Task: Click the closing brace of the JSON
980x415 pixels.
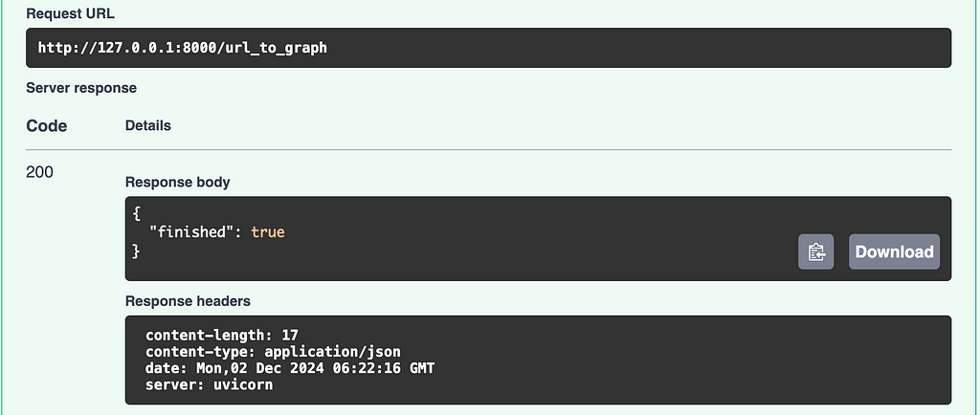Action: 137,251
